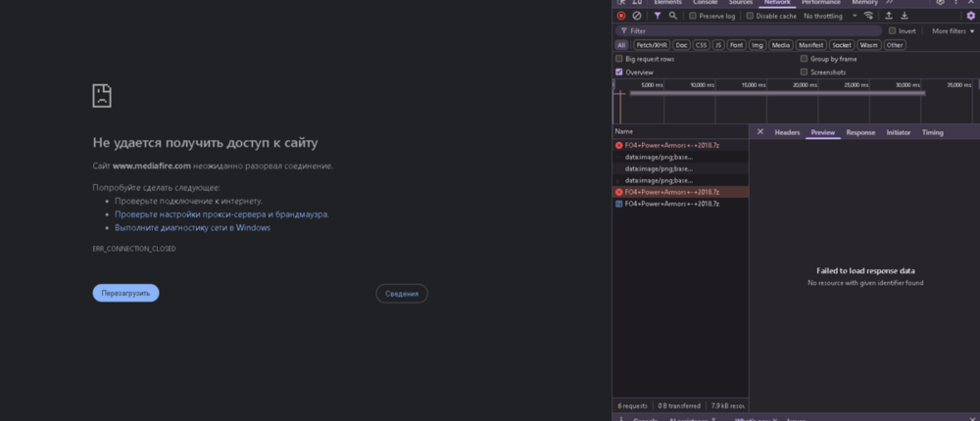Click the ERR_CONNECTION_CLOSED error code
Image resolution: width=980 pixels, height=421 pixels.
click(133, 249)
